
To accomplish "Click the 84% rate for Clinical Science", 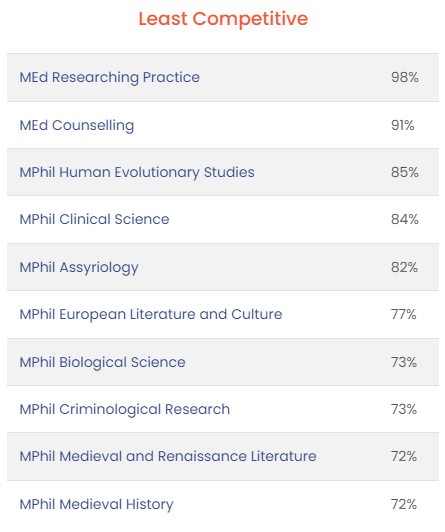I will pos(405,220).
